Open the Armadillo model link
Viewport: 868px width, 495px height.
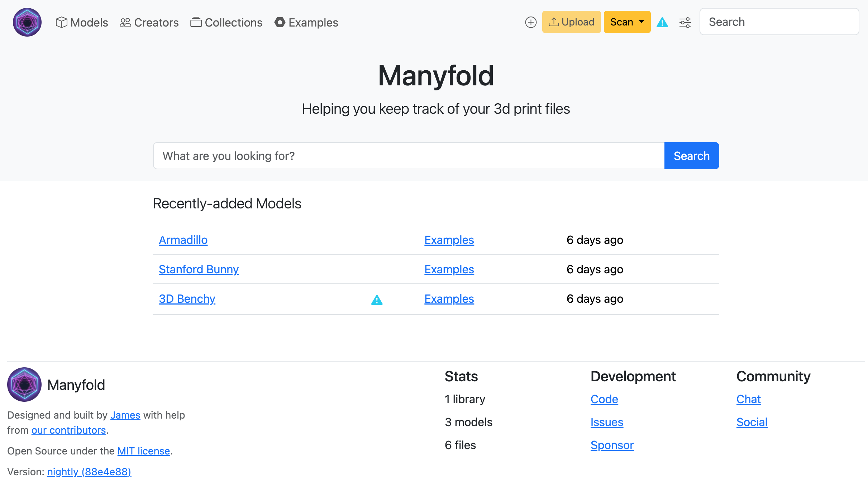183,240
